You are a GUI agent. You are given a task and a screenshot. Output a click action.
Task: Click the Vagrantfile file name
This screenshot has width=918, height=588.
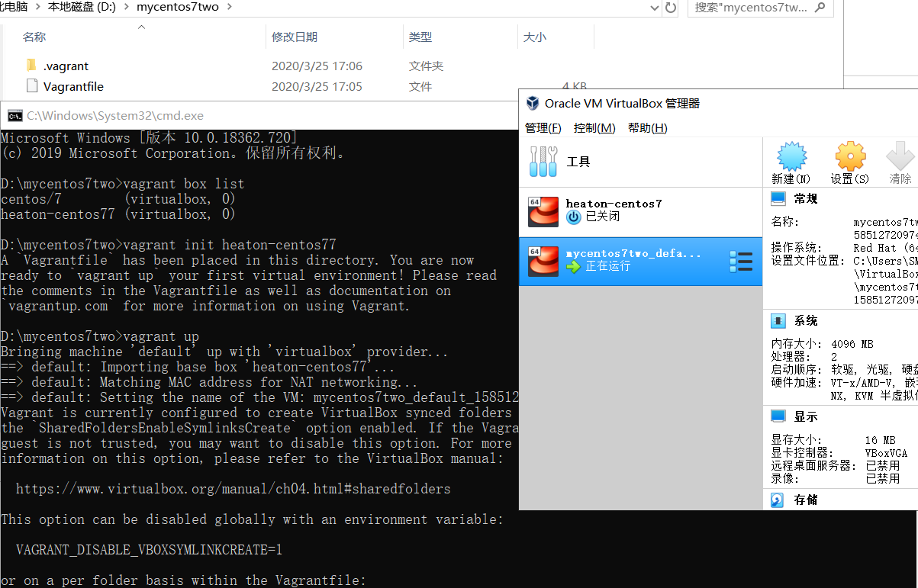coord(73,87)
